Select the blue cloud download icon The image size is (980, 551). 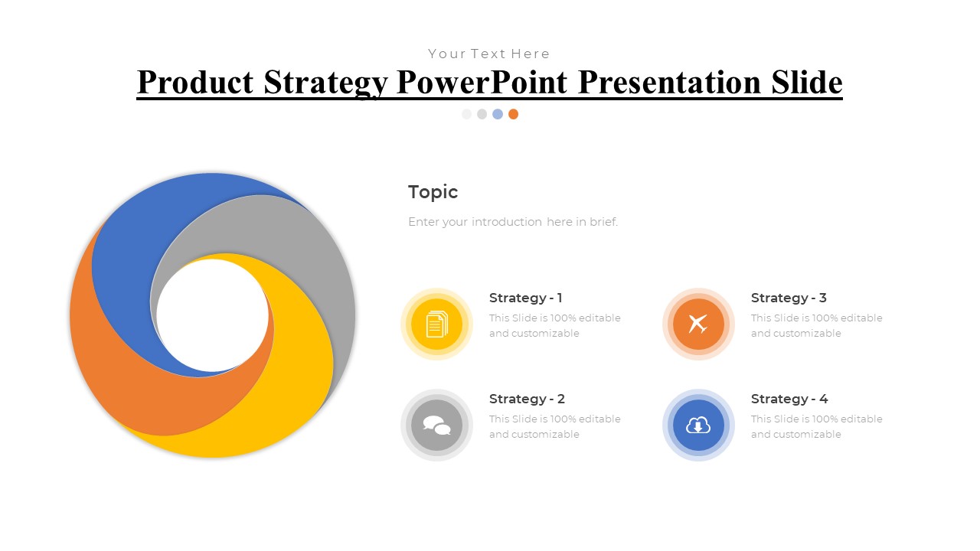coord(698,425)
